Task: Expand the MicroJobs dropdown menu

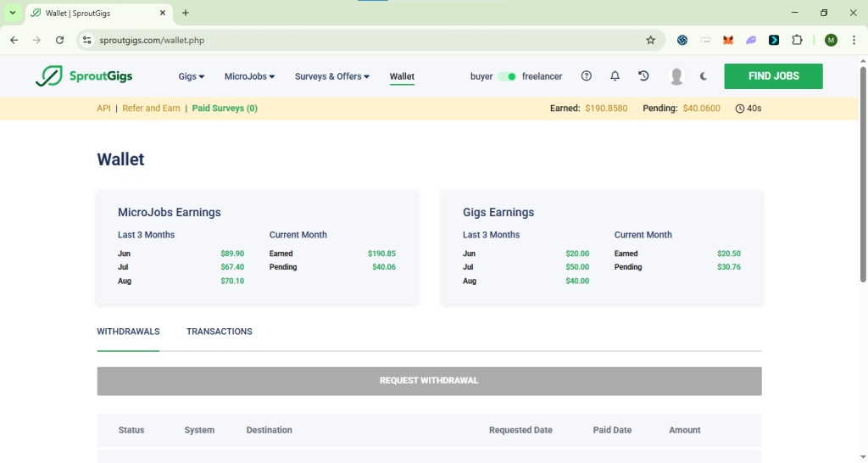Action: point(249,76)
